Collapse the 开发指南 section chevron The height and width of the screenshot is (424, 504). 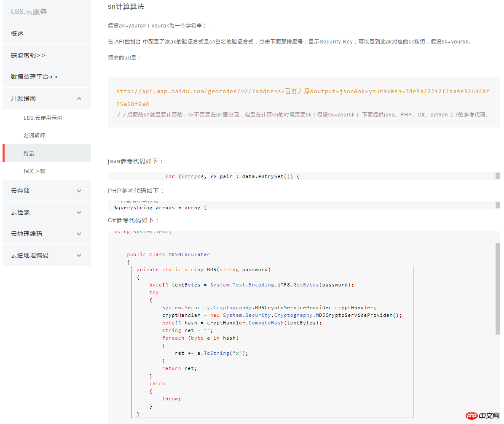[x=79, y=98]
